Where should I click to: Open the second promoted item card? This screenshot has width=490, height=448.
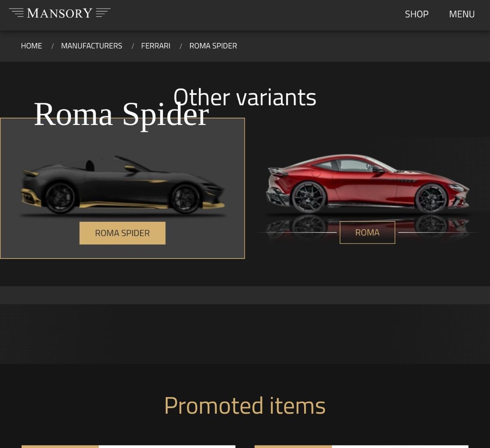click(361, 447)
